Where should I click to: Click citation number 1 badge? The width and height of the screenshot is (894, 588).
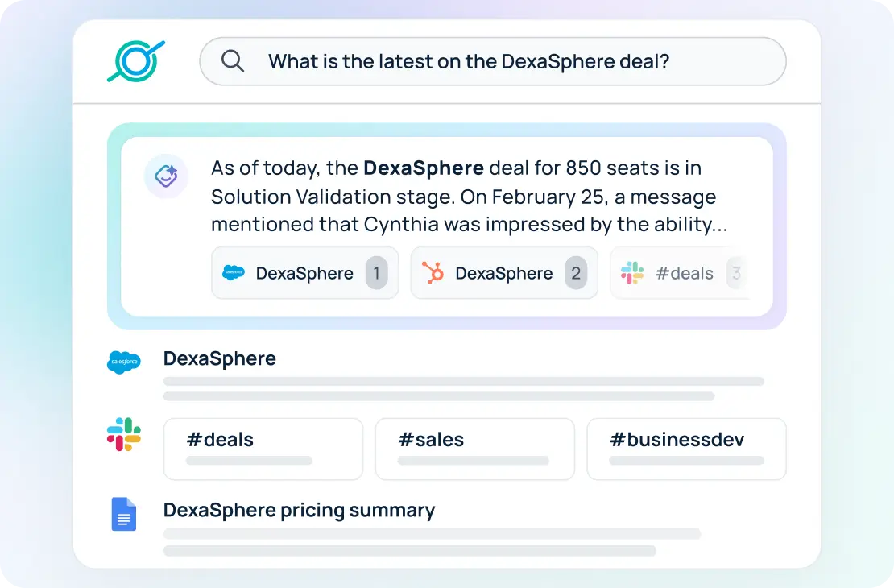pos(375,273)
